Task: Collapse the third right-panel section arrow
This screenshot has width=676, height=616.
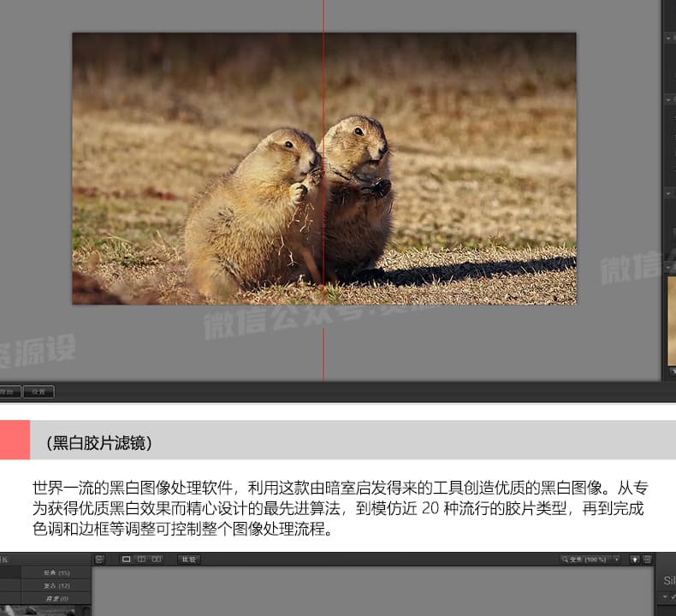Action: click(x=668, y=193)
